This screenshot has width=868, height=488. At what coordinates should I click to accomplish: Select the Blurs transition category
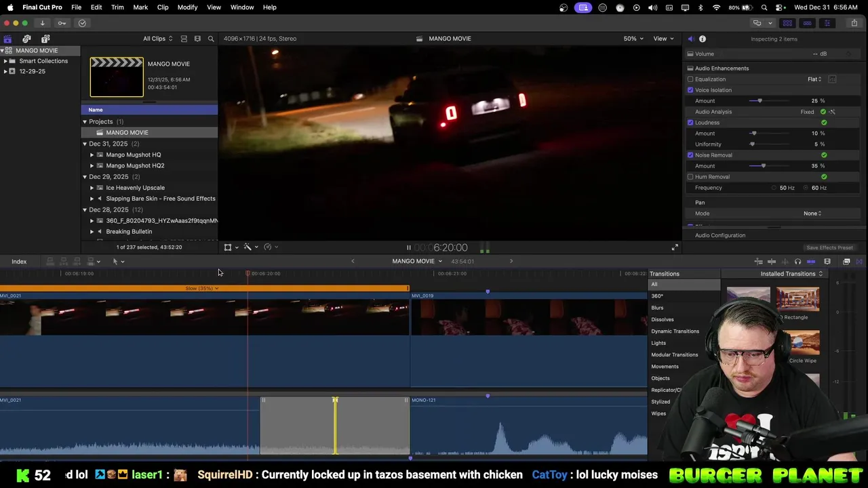tap(657, 308)
